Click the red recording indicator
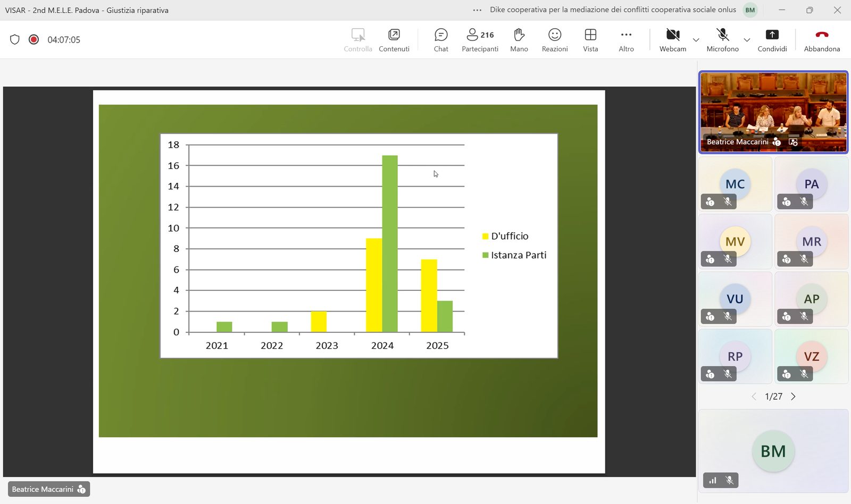This screenshot has height=504, width=851. point(34,39)
